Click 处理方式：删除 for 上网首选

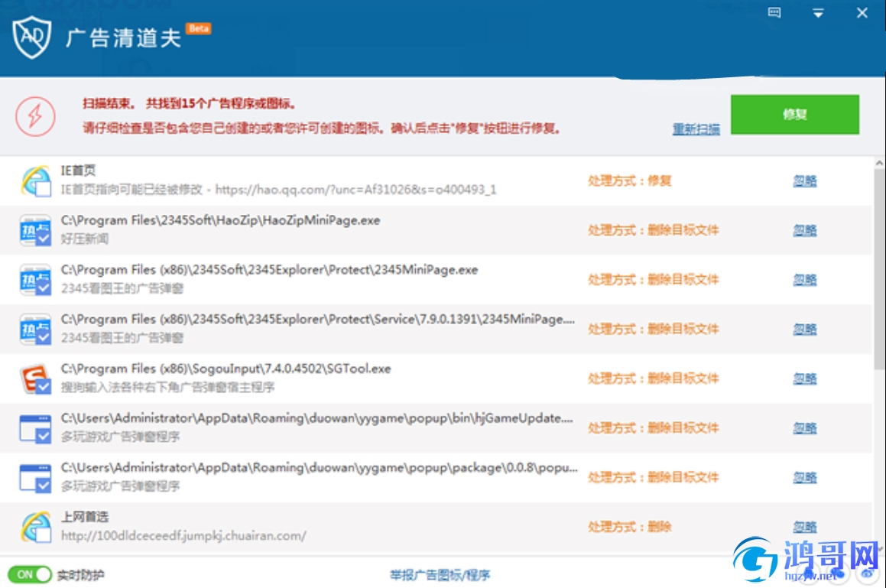pyautogui.click(x=629, y=527)
